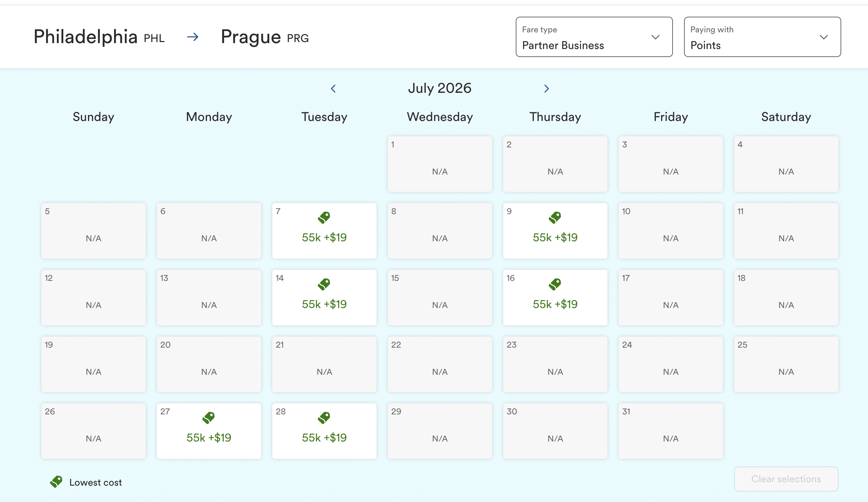Pick the July 27 date cell
This screenshot has width=868, height=502.
tap(209, 431)
